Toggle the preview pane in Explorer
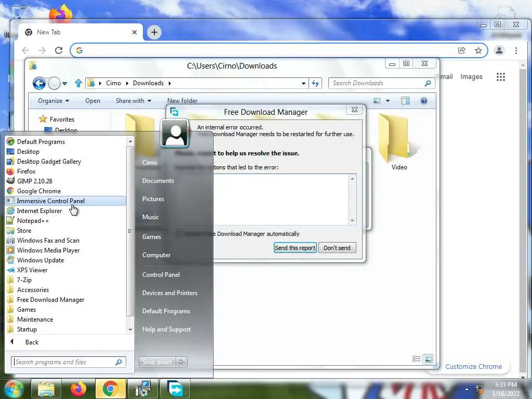Viewport: 532px width, 399px height. coord(405,101)
